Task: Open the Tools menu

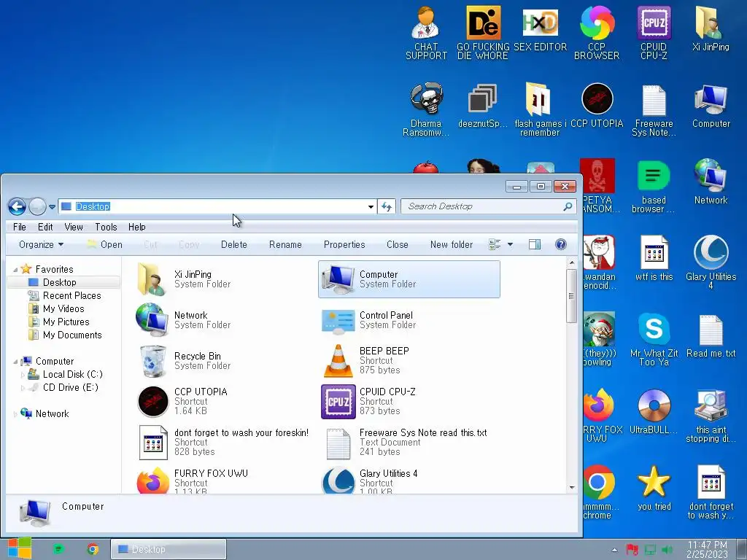Action: pyautogui.click(x=106, y=227)
